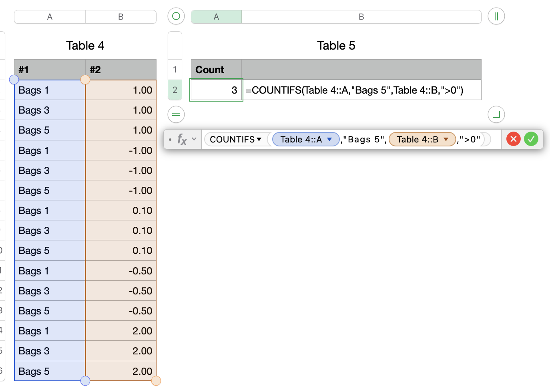The width and height of the screenshot is (550, 392).
Task: Accept the formula with the green checkmark
Action: (531, 139)
